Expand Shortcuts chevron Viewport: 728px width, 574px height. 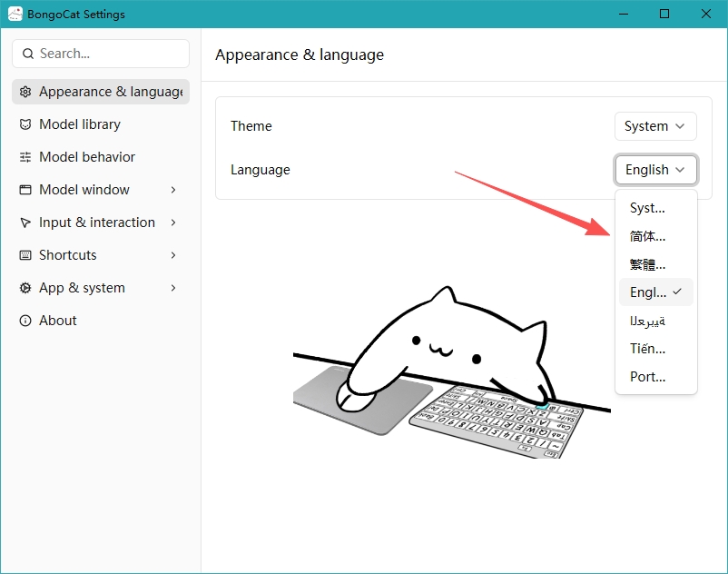173,255
